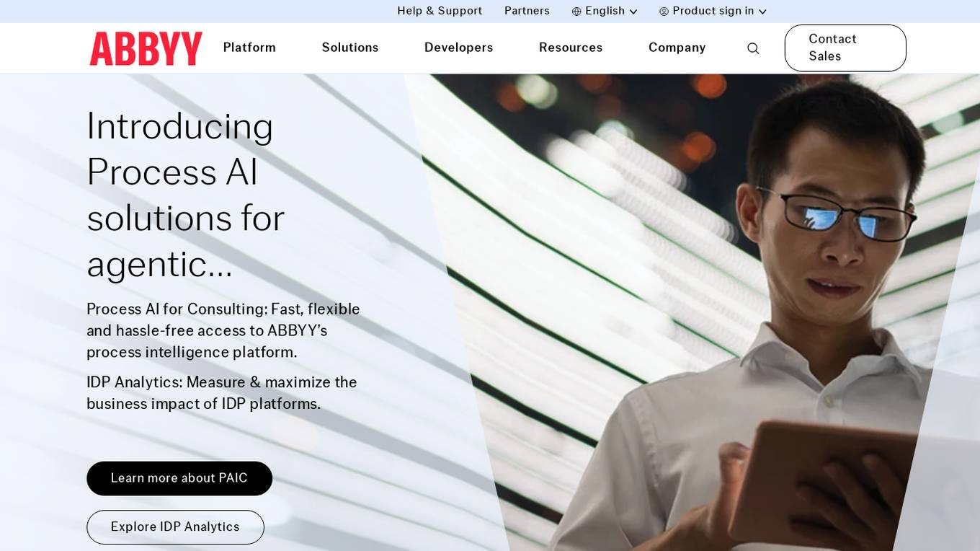Image resolution: width=980 pixels, height=551 pixels.
Task: Click the Introducing Process AI headline
Action: click(x=186, y=195)
